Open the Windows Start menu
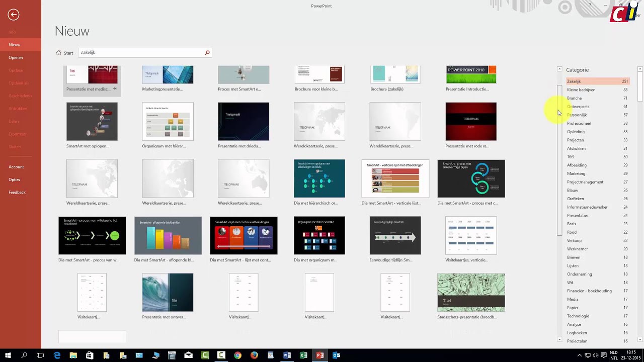 (8, 355)
